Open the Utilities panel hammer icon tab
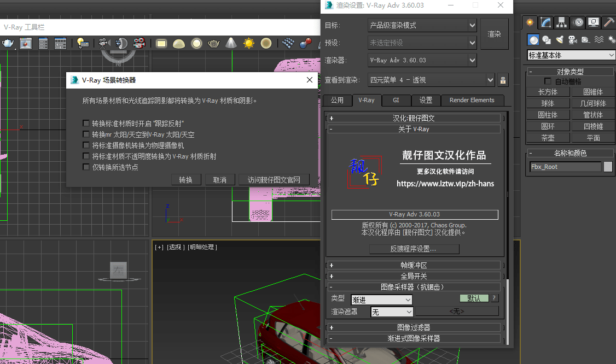The height and width of the screenshot is (364, 616). coord(609,22)
